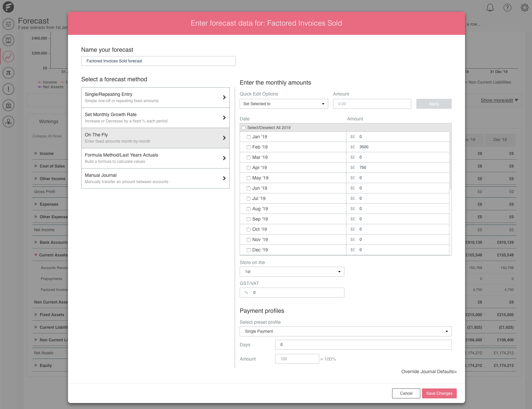Open the pi formulas sidebar icon
The width and height of the screenshot is (532, 409).
click(x=8, y=73)
